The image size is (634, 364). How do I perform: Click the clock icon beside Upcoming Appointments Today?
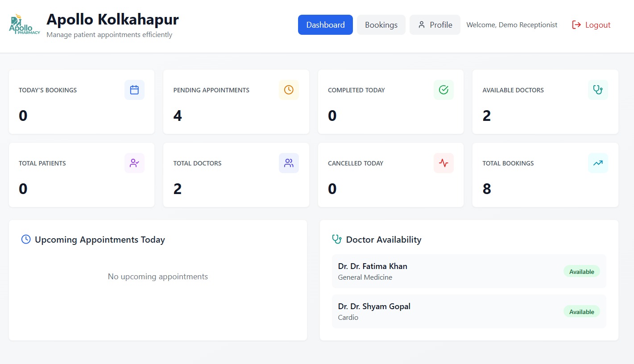pyautogui.click(x=26, y=240)
